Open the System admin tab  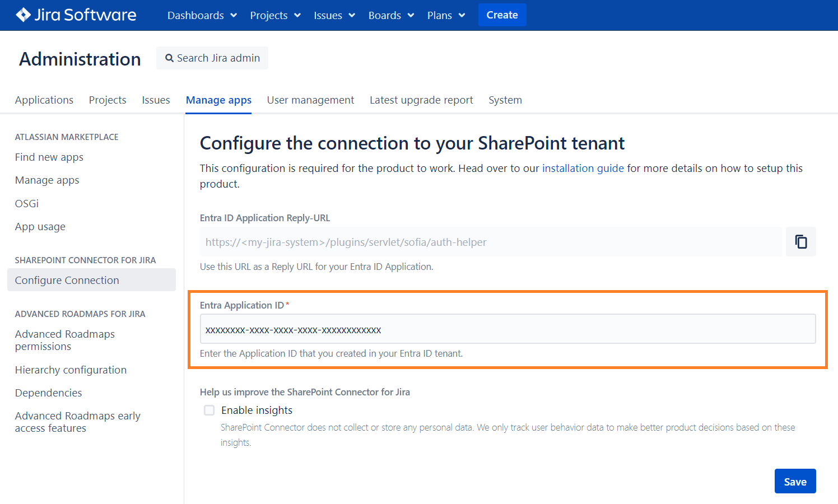(x=505, y=100)
